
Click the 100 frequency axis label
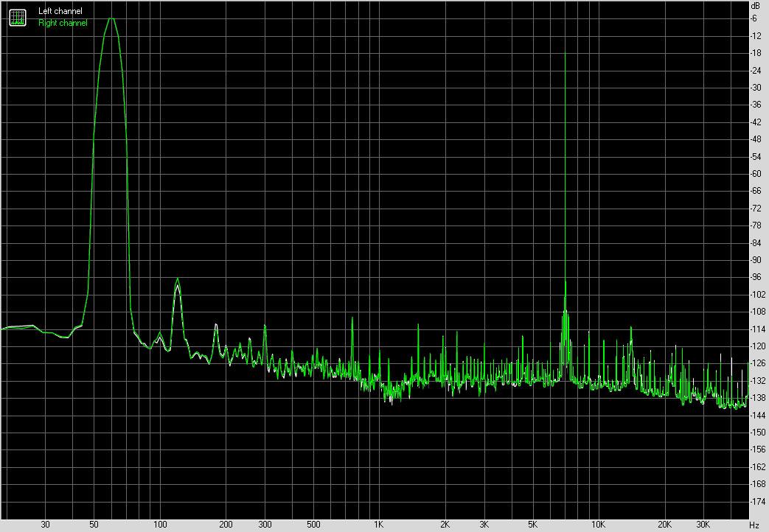click(160, 525)
